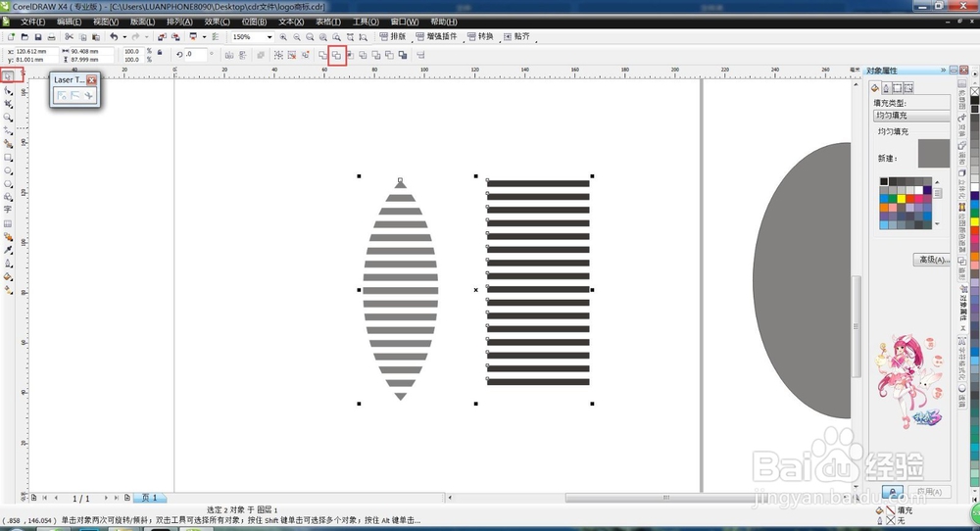Open the 位图(B) menu
Screen dimensions: 980x531
pos(254,22)
